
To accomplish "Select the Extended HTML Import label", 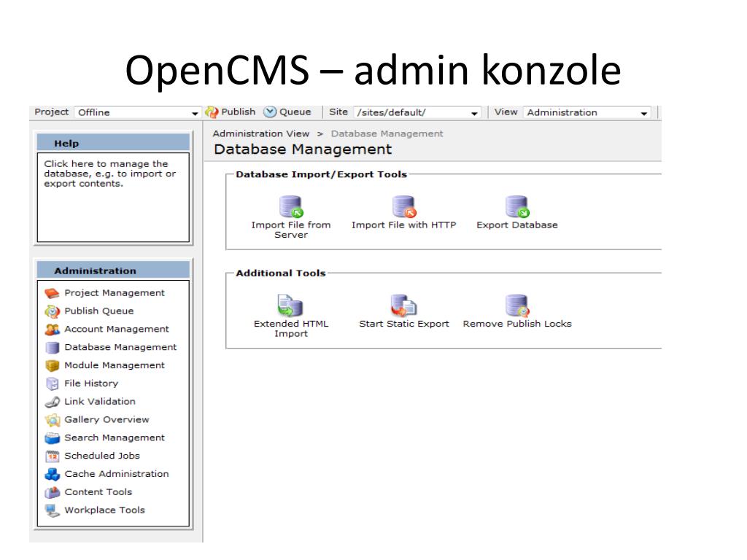I will click(290, 329).
